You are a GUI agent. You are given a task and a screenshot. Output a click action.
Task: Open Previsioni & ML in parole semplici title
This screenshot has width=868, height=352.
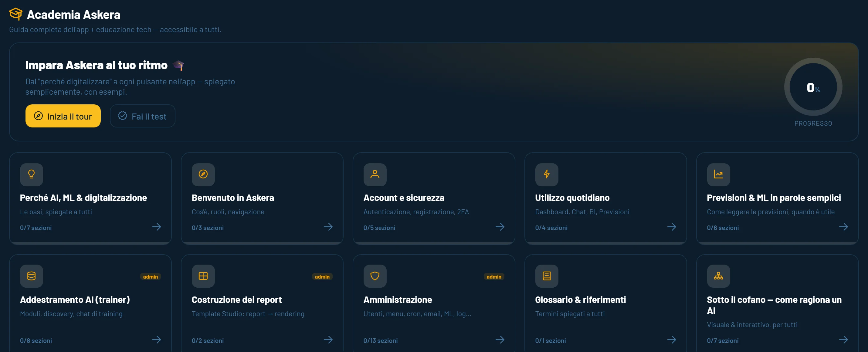[x=774, y=198]
